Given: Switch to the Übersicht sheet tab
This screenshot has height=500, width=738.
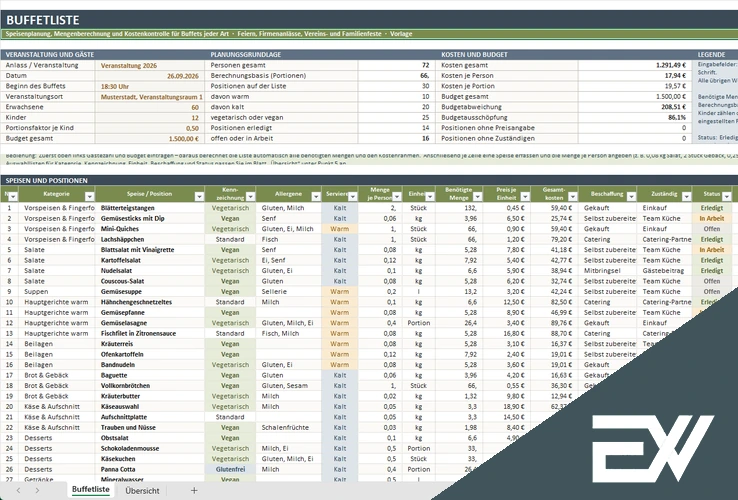Looking at the screenshot, I should (x=142, y=491).
